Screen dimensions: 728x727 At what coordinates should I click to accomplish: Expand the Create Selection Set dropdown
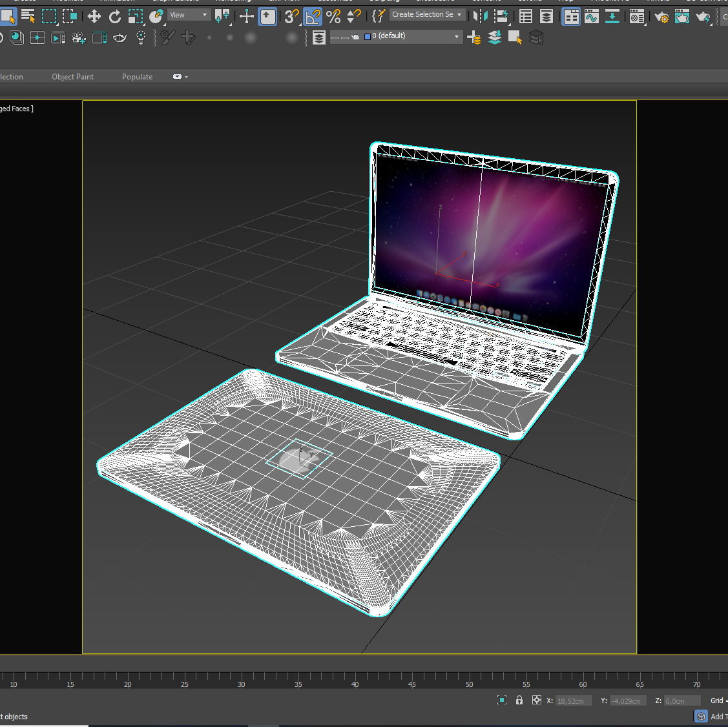[460, 15]
